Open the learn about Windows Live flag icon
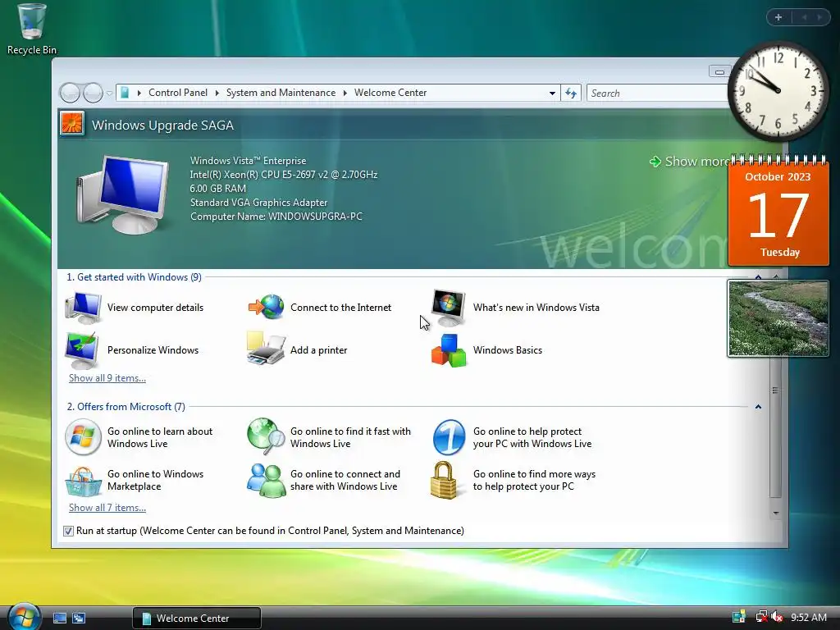 click(x=83, y=437)
